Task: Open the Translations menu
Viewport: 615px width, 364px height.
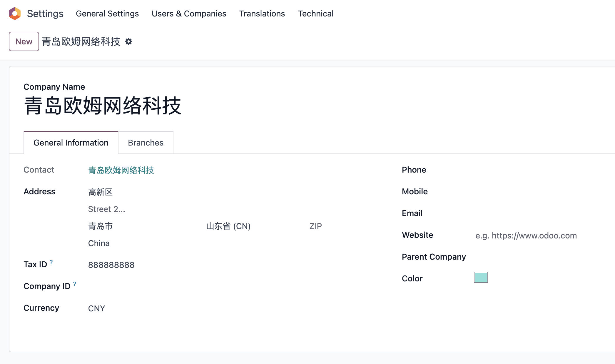Action: (x=262, y=14)
